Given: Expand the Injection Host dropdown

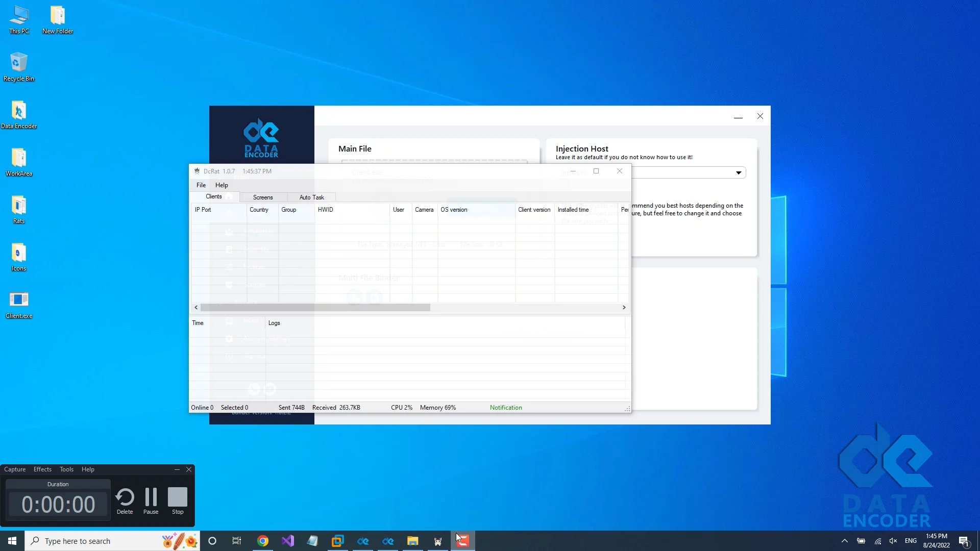Looking at the screenshot, I should pyautogui.click(x=739, y=172).
